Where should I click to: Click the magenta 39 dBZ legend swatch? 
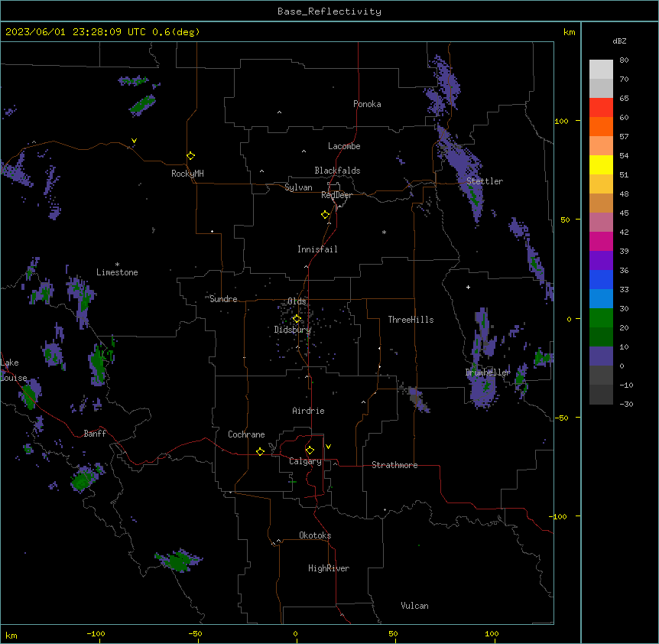click(601, 242)
